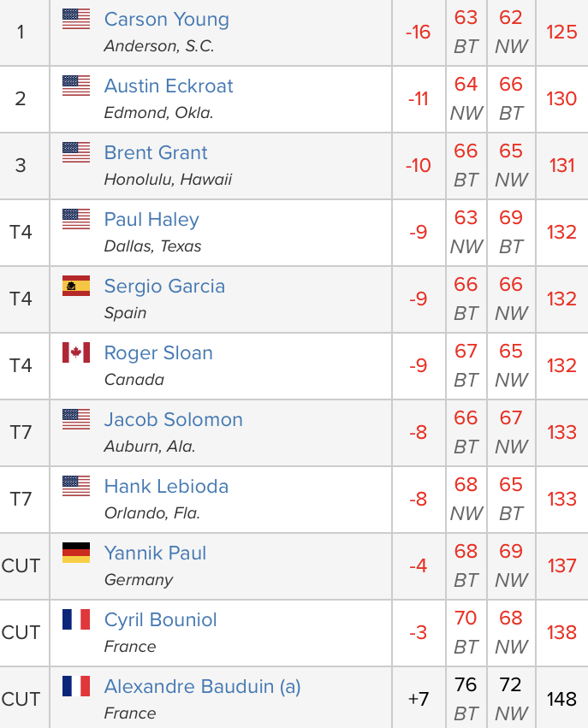Open Yannik Paul's player profile

pos(155,553)
